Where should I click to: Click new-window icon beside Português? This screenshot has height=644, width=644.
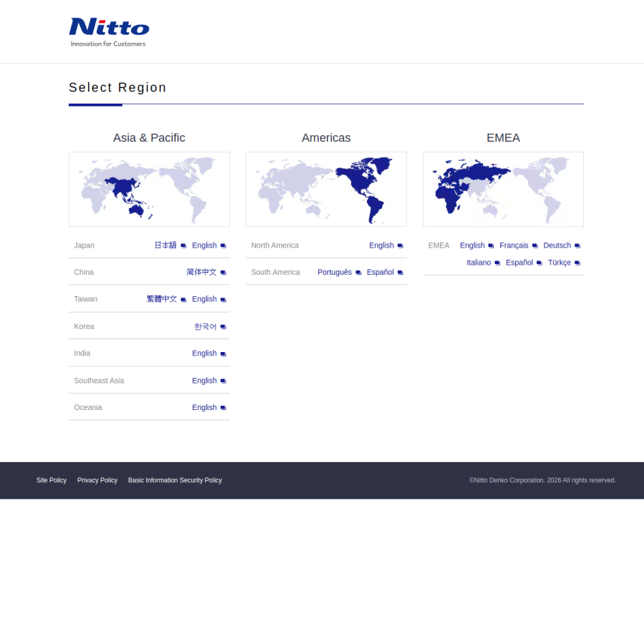(358, 273)
